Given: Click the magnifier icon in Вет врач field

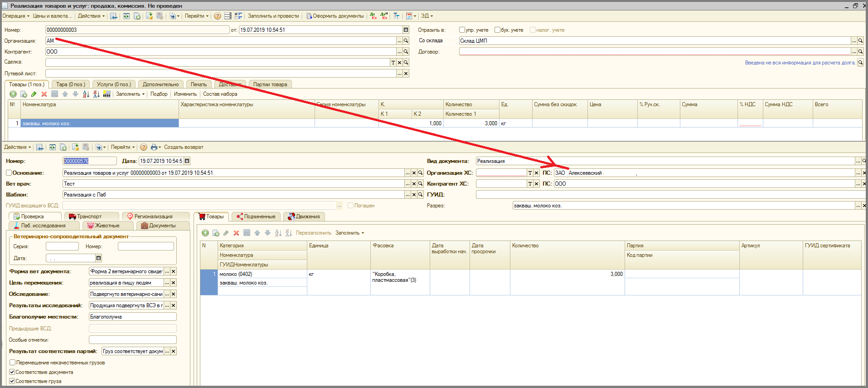Looking at the screenshot, I should (420, 184).
